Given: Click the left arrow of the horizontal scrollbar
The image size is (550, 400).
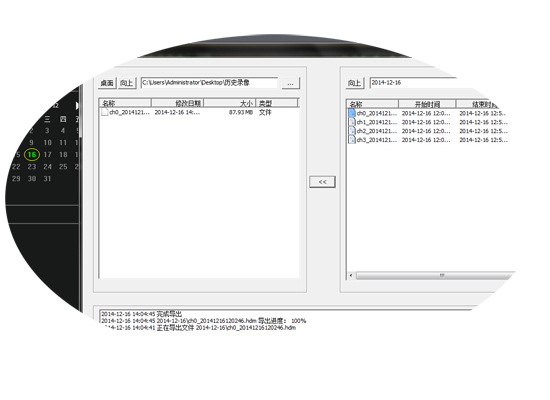Looking at the screenshot, I should click(x=351, y=275).
